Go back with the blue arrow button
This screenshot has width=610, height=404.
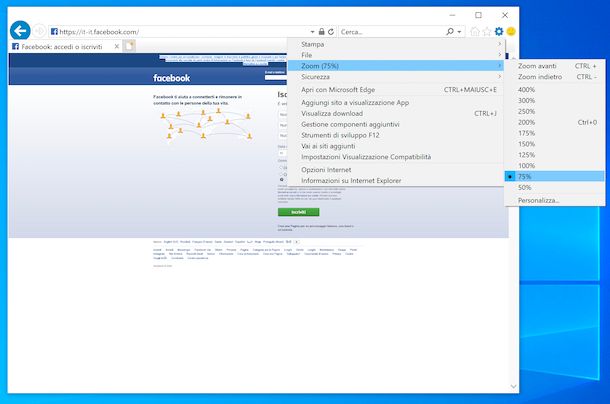(20, 30)
